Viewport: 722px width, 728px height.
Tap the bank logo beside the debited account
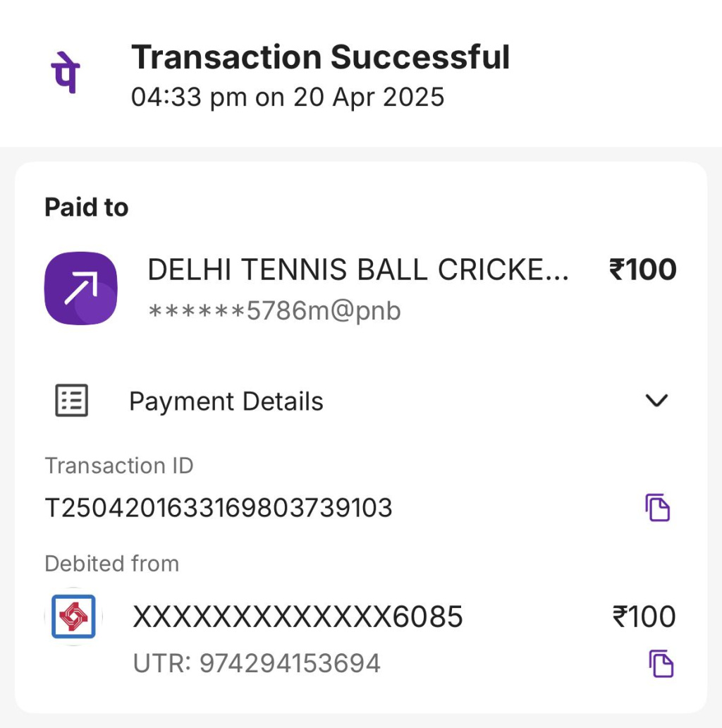(x=73, y=617)
